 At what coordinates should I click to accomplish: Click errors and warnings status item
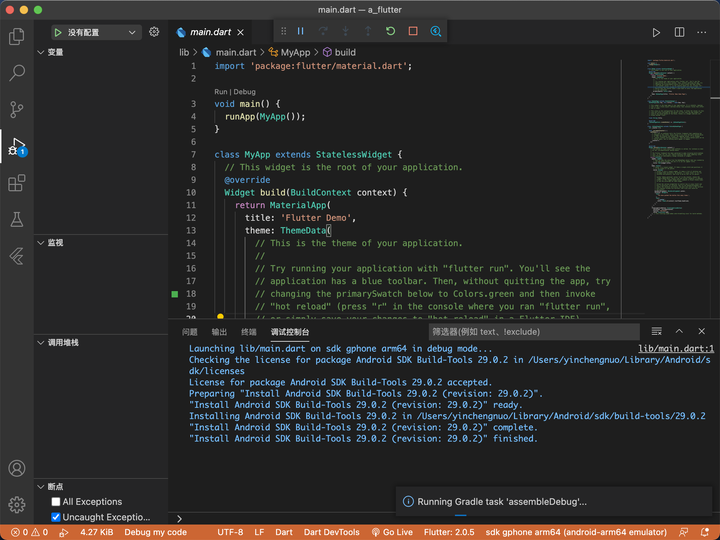click(29, 532)
